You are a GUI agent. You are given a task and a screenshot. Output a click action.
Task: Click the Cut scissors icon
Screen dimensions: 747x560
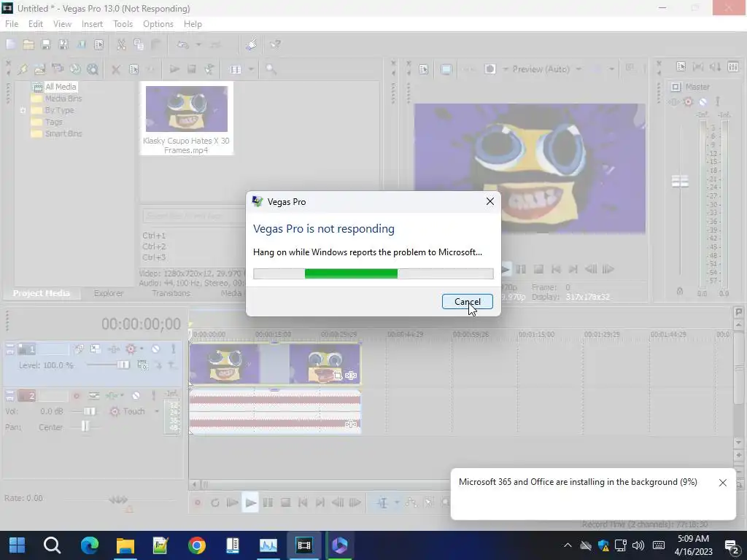122,44
